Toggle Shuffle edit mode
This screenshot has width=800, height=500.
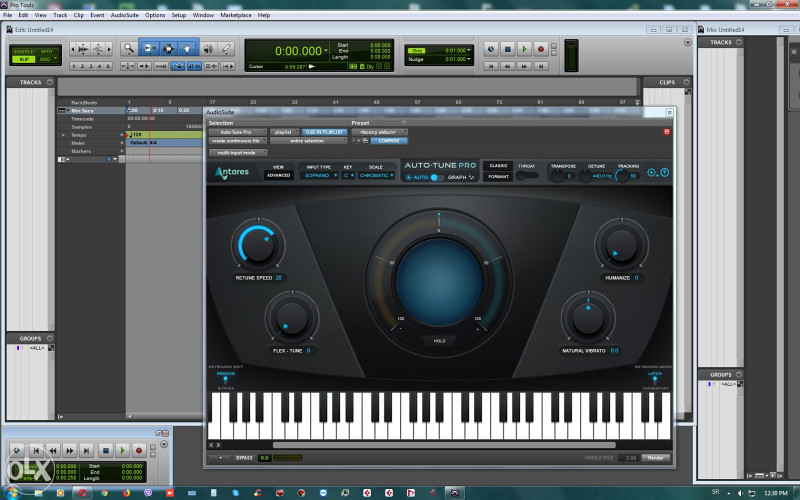click(23, 52)
